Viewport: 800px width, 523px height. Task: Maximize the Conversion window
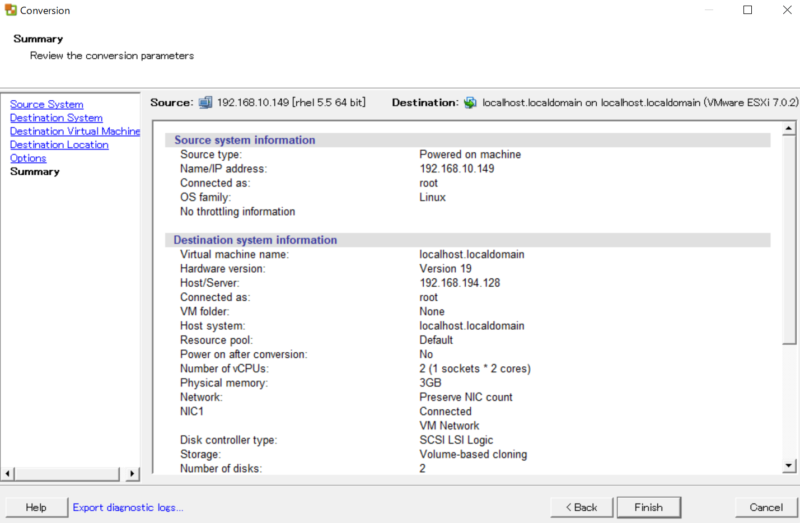(x=747, y=11)
